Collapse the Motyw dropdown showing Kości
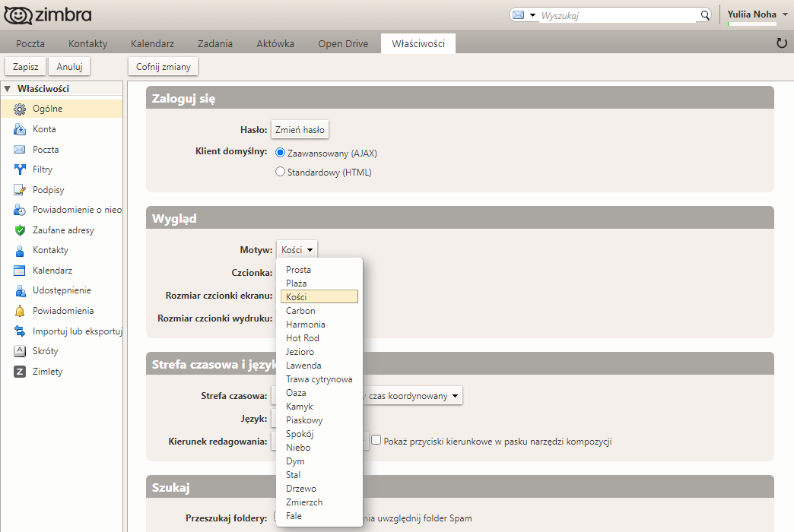 point(297,249)
